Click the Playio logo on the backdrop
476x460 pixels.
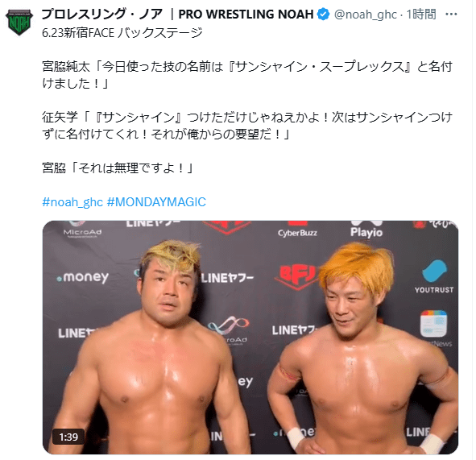pos(366,230)
